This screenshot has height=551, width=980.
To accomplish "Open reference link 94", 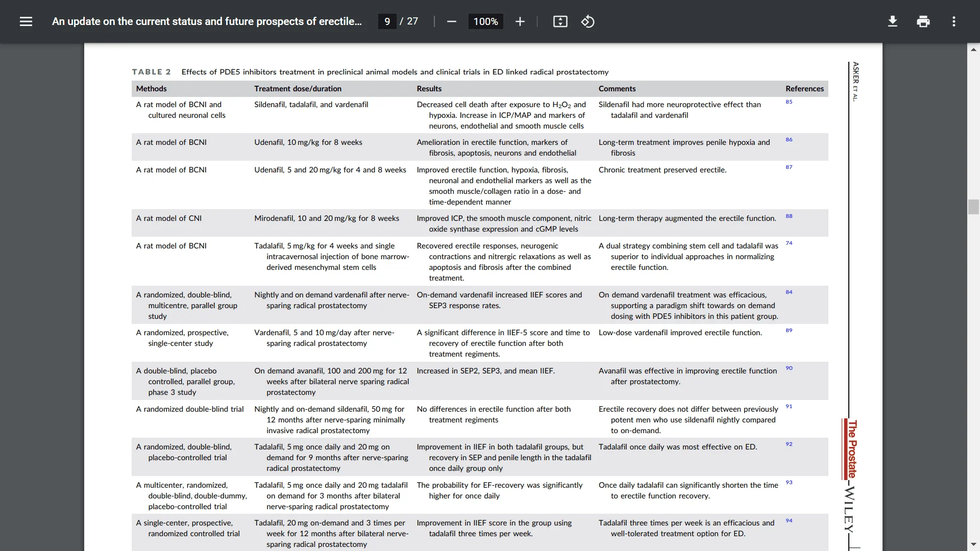I will click(789, 521).
